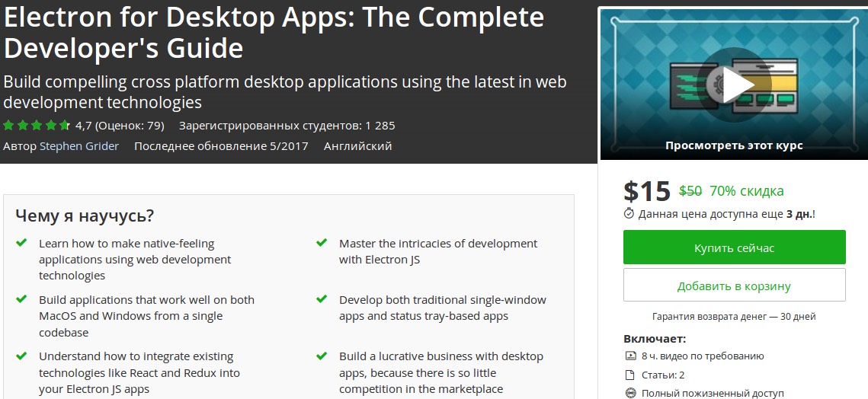The image size is (868, 399).
Task: Click the Просмотреть этот курс label
Action: (x=734, y=145)
